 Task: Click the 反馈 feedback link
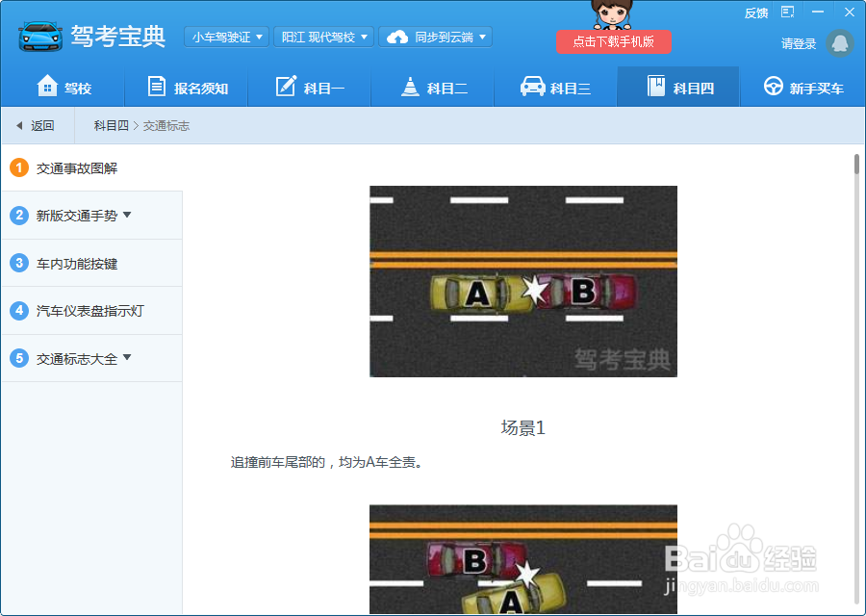tap(756, 13)
